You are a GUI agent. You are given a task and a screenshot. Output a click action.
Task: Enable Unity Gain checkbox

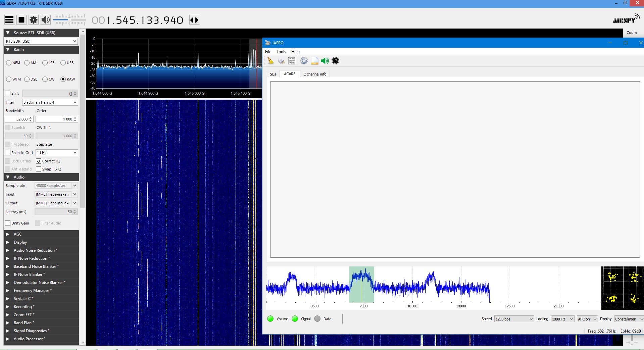(x=8, y=223)
